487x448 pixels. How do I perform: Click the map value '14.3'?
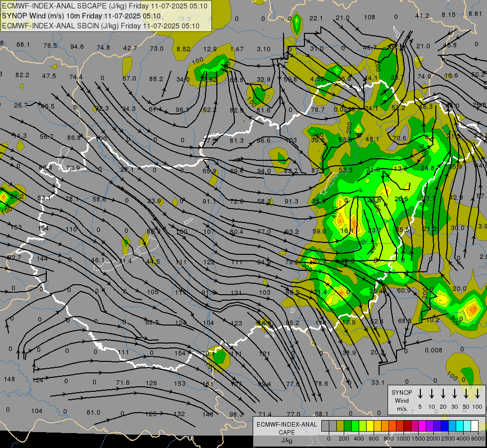20,136
